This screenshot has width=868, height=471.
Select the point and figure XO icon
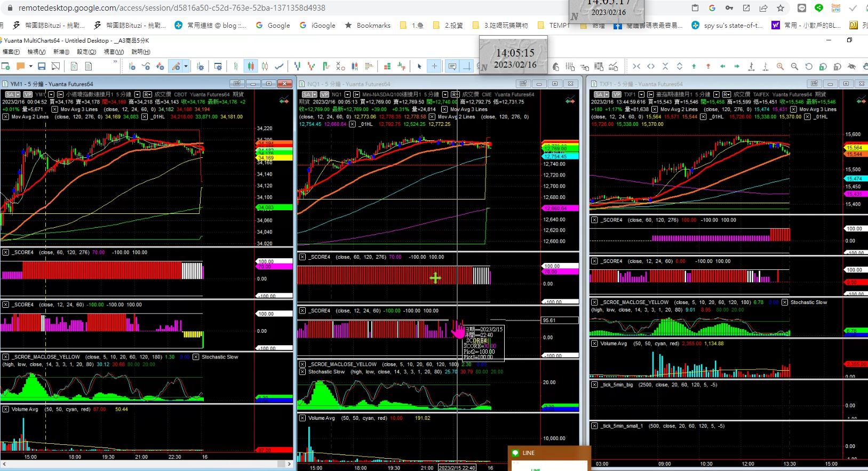pos(340,66)
